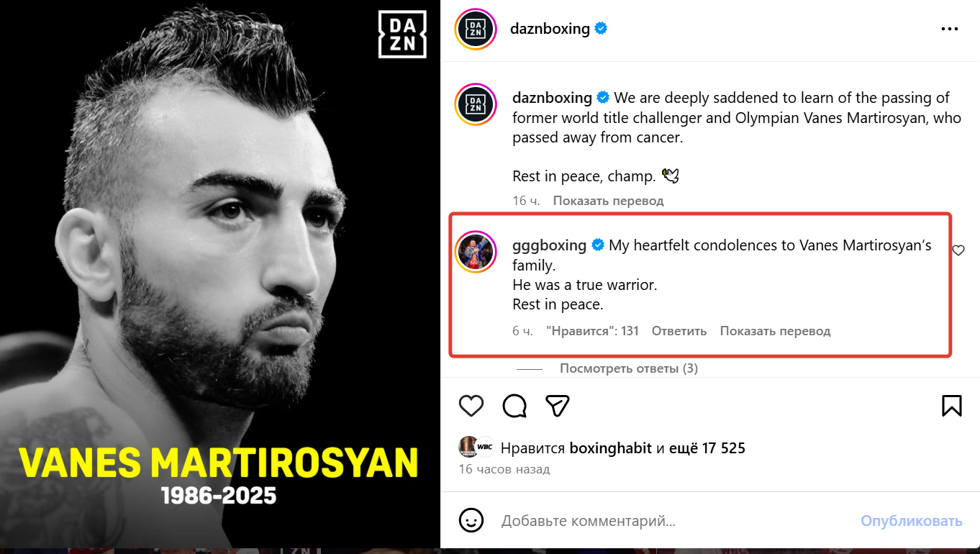Open the daznboxing avatar beside the caption
Screen dimensions: 980x554
point(476,104)
